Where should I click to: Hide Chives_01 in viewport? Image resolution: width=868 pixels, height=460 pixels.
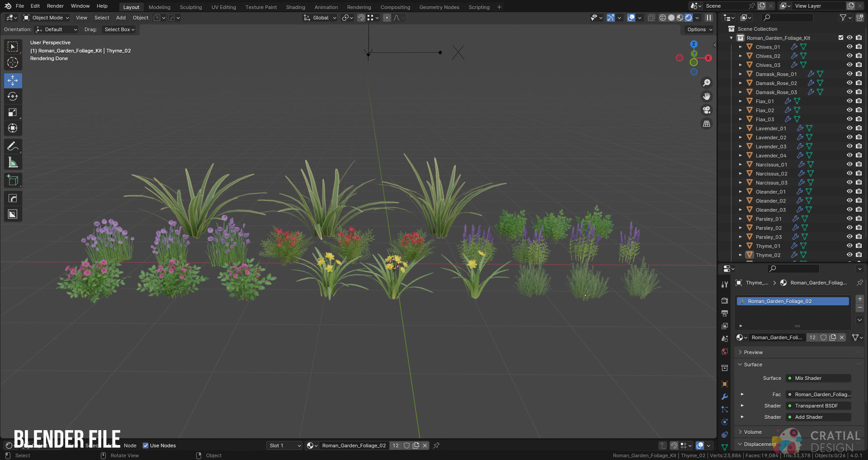click(x=849, y=47)
